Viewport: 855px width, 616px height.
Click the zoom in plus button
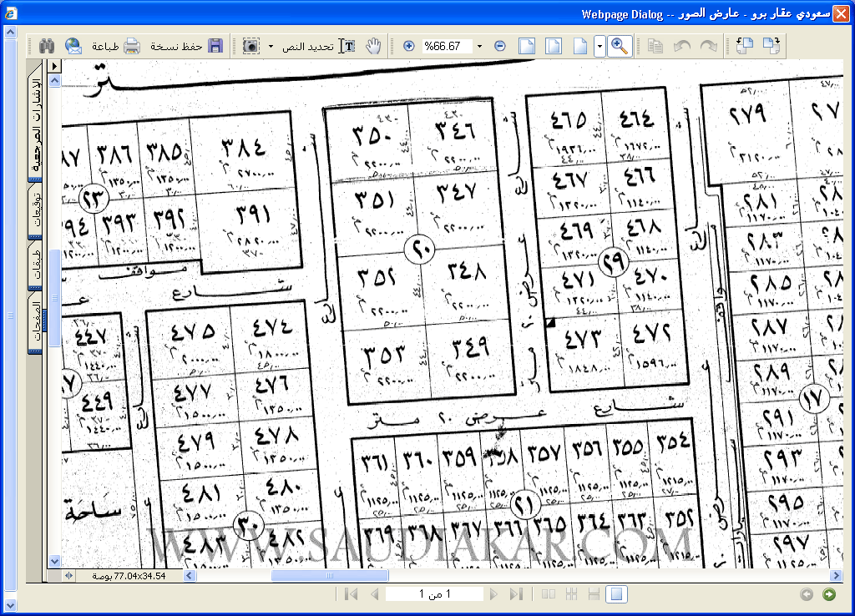tap(408, 47)
